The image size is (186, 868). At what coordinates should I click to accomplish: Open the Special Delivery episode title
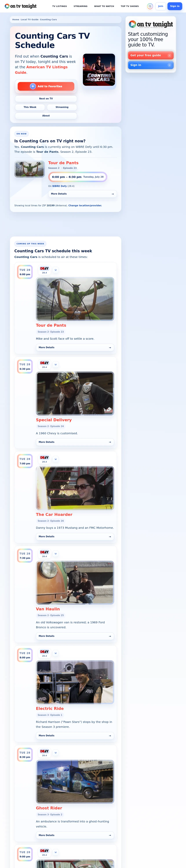click(54, 420)
